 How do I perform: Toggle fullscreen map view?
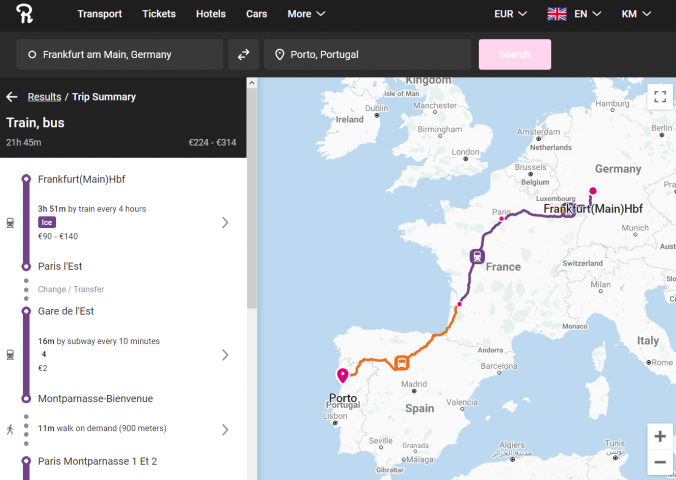pyautogui.click(x=658, y=96)
